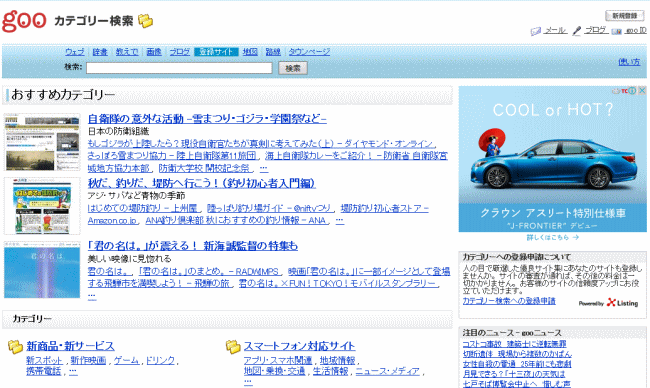Click folder icon next to スマートフォン対応サイト
Viewport: 650px width, 388px height.
233,347
